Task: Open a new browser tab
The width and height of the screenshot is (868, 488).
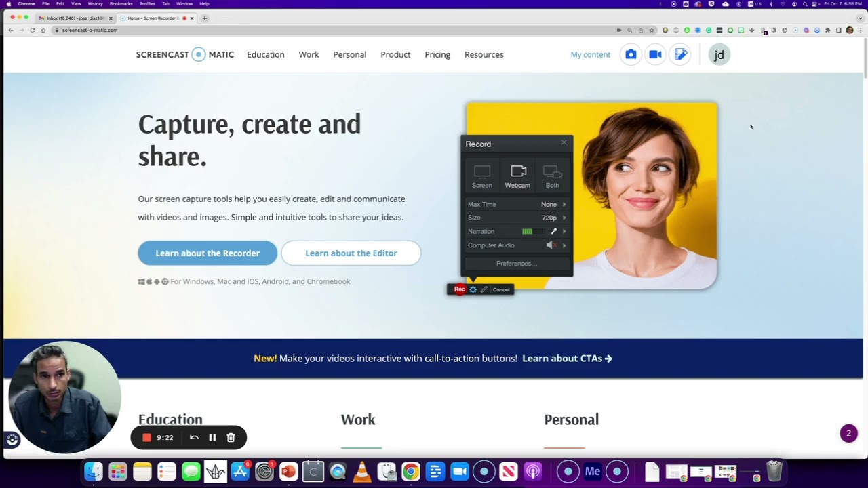Action: 205,18
